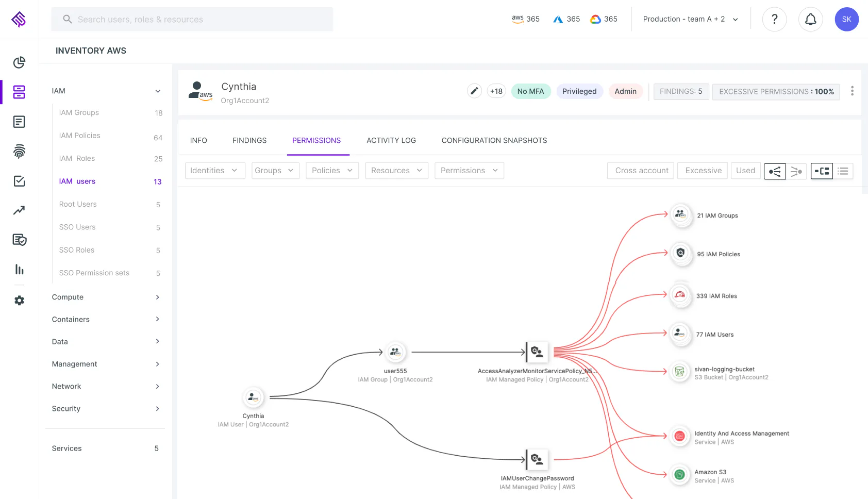Open the settings gear in left sidebar
This screenshot has width=868, height=499.
[19, 300]
